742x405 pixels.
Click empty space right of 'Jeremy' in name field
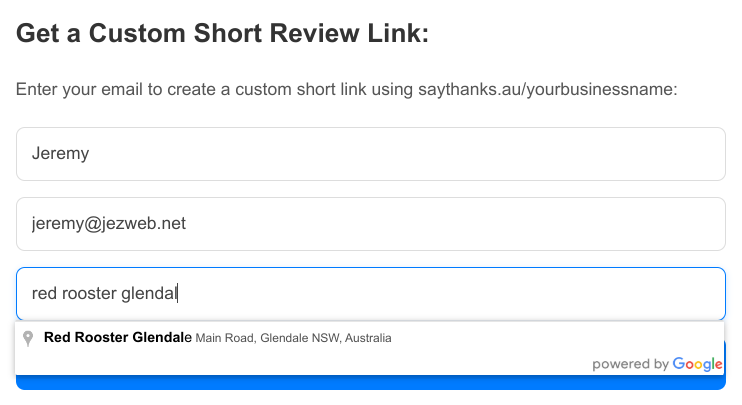point(400,154)
